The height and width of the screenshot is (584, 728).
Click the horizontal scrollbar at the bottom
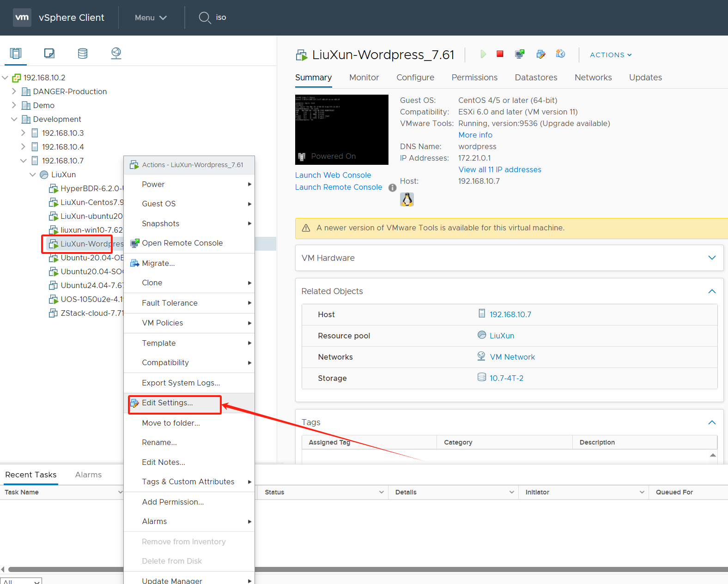coord(368,569)
